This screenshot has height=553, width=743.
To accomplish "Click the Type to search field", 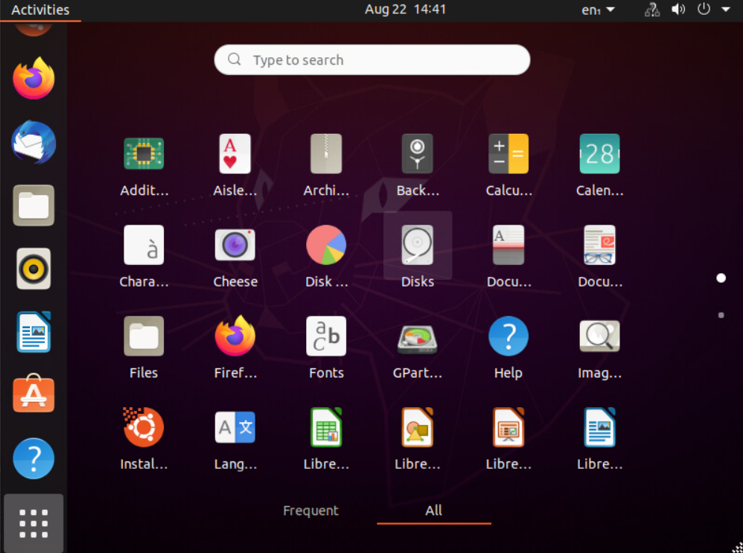I will [x=372, y=60].
